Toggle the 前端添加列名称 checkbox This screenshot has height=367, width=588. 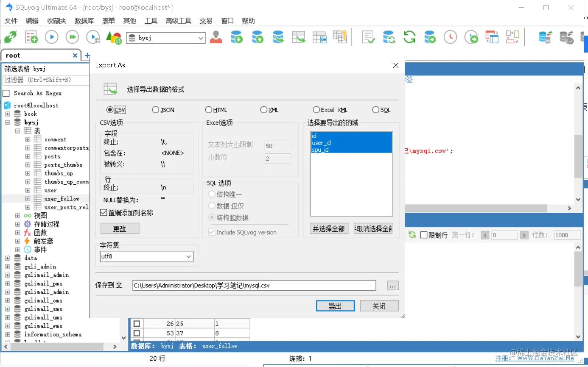[x=104, y=213]
